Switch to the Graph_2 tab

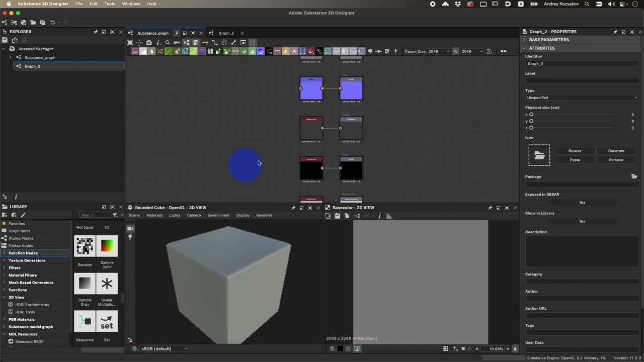pos(226,33)
